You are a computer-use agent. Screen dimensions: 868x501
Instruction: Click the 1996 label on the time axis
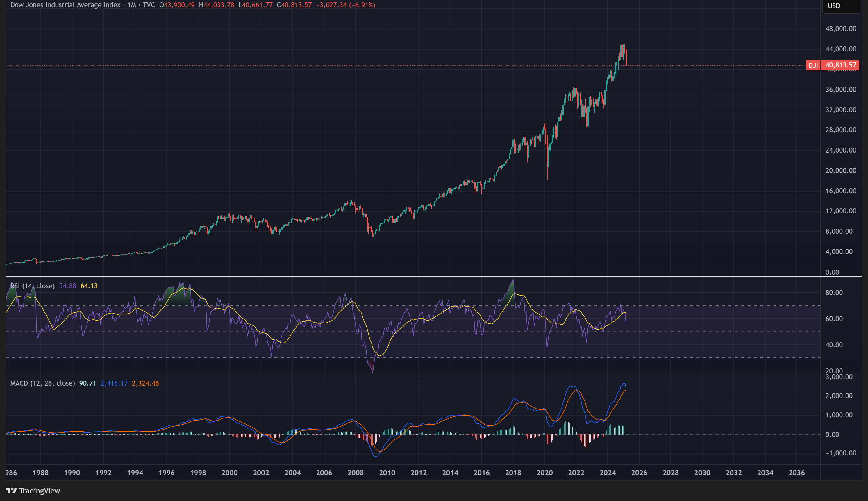click(x=166, y=473)
